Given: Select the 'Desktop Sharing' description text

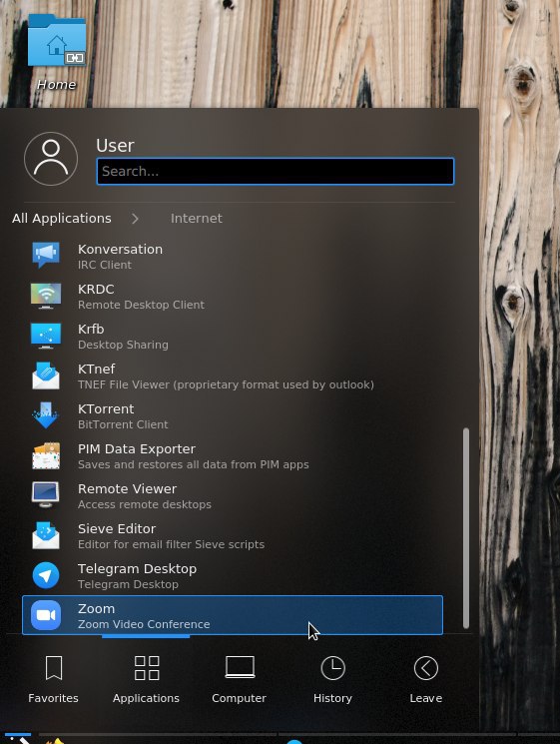Looking at the screenshot, I should (x=123, y=345).
